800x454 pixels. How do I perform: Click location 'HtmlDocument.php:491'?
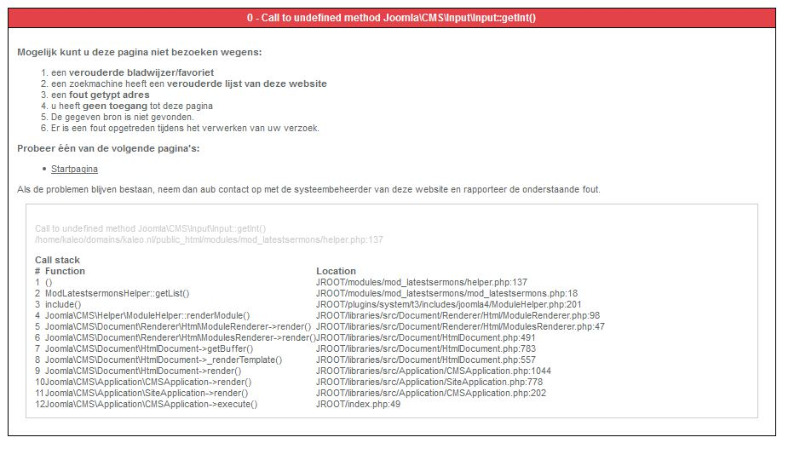pyautogui.click(x=426, y=338)
